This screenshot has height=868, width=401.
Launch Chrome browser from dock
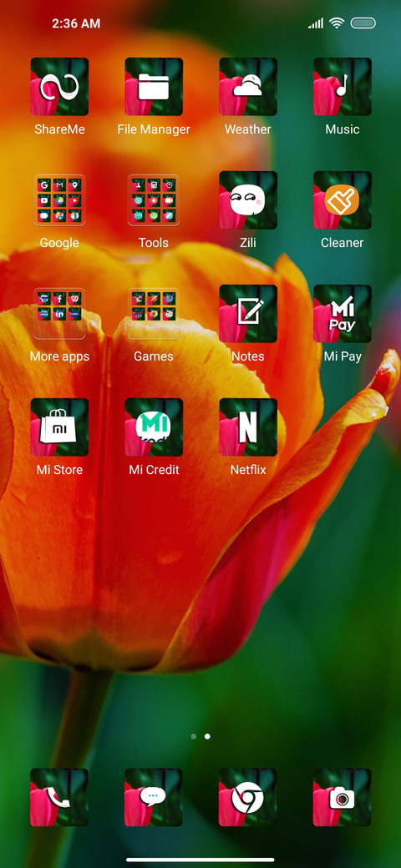247,797
